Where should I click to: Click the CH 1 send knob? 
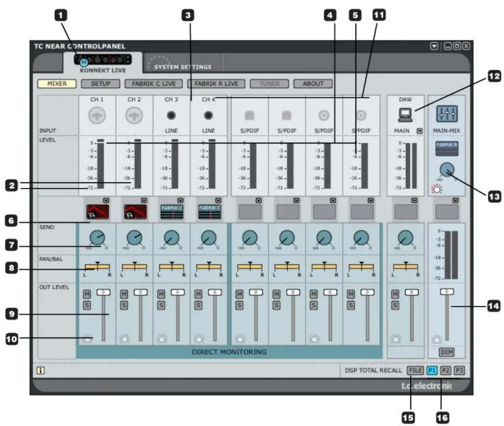[97, 238]
